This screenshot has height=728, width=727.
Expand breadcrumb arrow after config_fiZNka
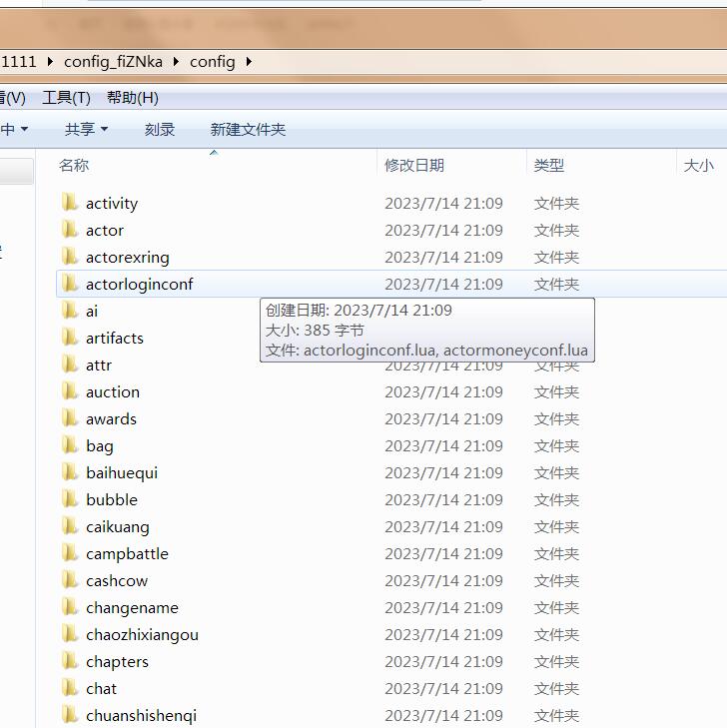point(176,61)
